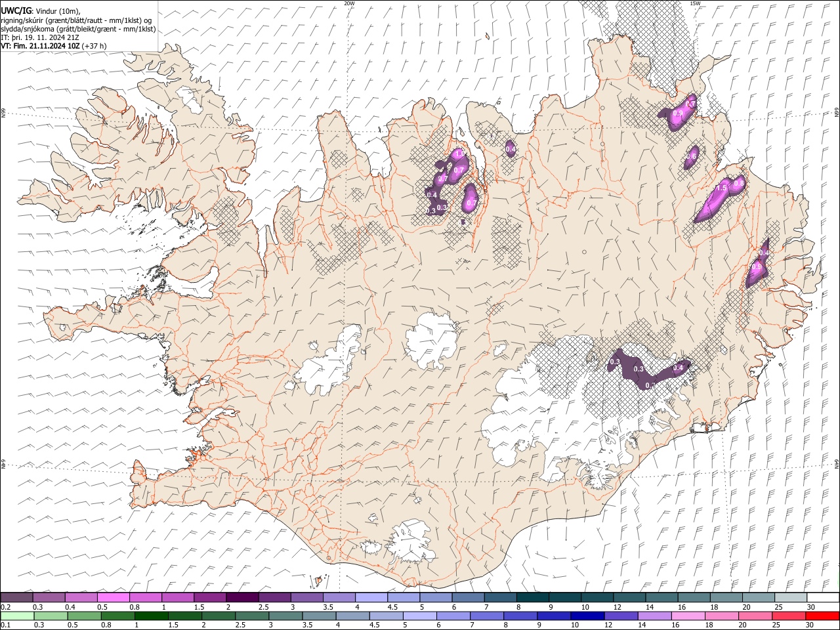
Task: Click the 0.8 value label beside the 1.5 label
Action: pyautogui.click(x=739, y=184)
